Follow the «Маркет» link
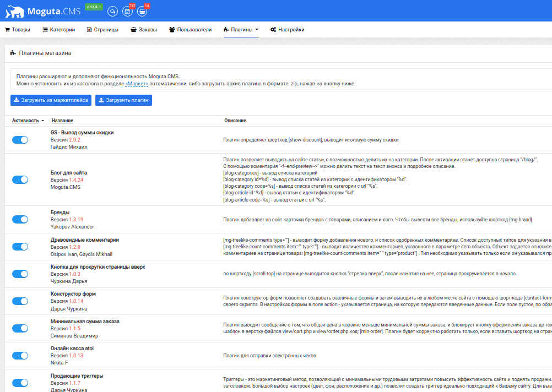This screenshot has height=392, width=552. 137,84
